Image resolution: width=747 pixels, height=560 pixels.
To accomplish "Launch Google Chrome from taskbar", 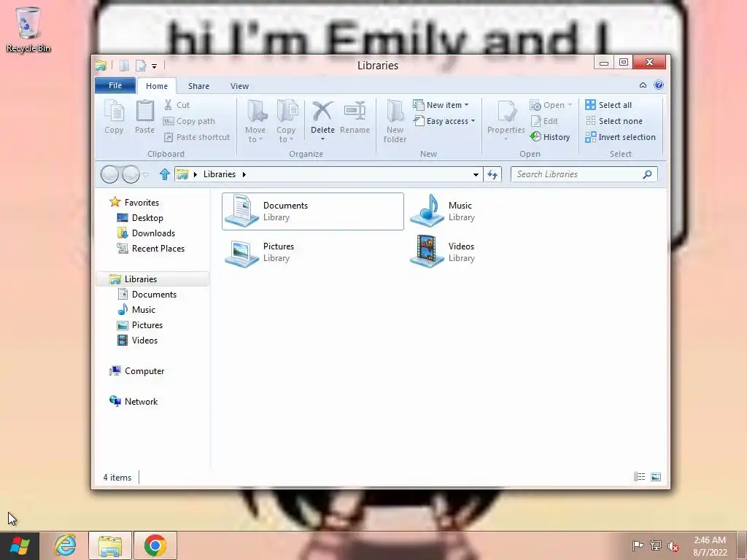I will click(x=155, y=545).
